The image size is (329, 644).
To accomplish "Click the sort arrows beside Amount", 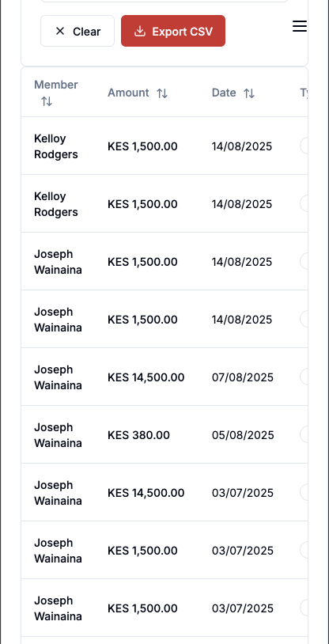I will (x=162, y=93).
